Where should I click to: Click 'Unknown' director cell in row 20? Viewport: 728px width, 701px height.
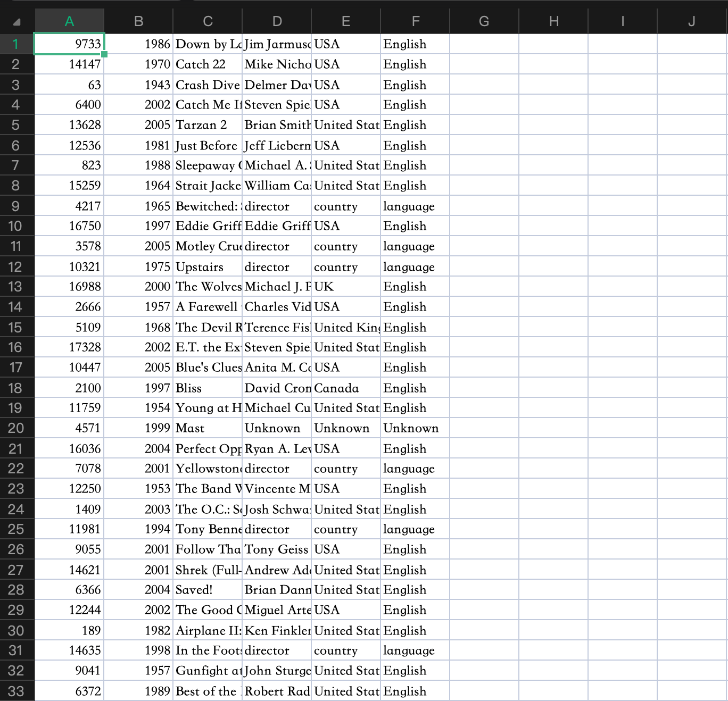click(x=277, y=428)
